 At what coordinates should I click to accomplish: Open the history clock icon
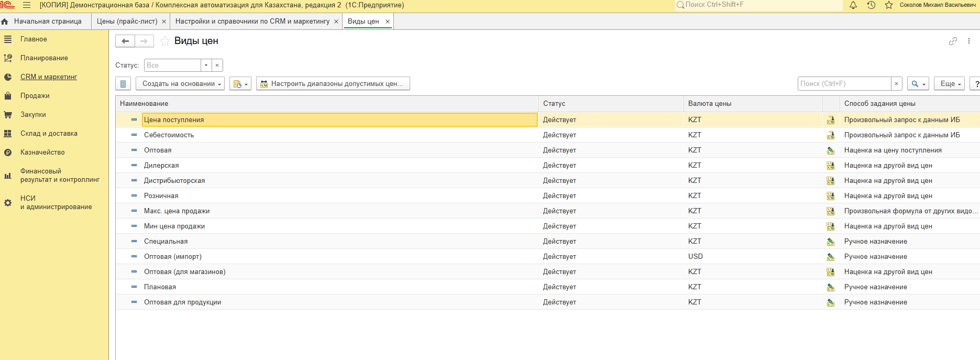point(871,5)
